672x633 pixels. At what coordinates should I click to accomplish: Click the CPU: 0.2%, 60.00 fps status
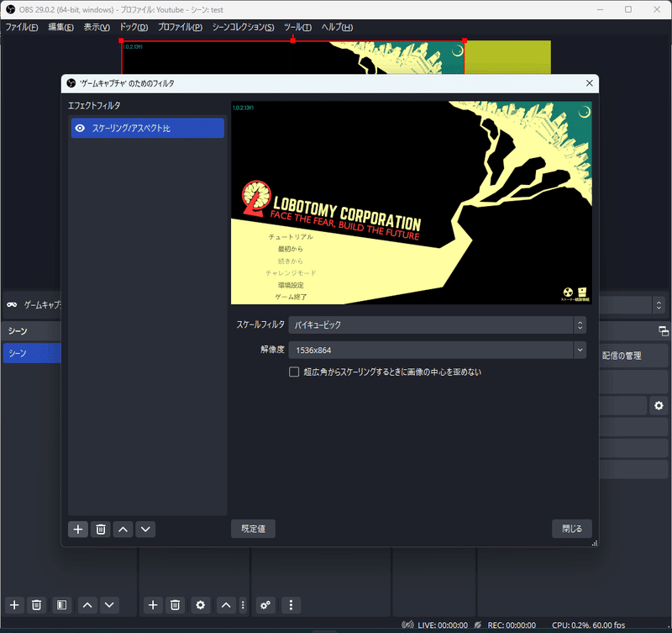589,625
